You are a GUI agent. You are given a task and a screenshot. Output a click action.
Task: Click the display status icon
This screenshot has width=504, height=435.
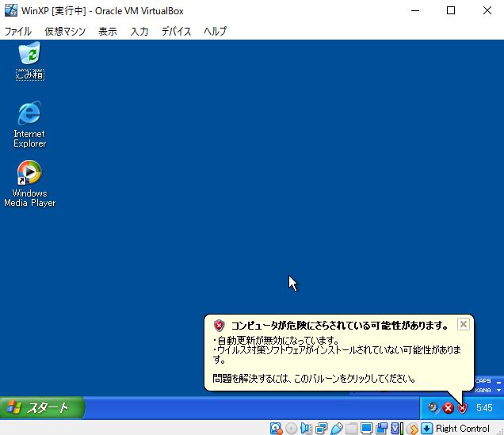(366, 429)
